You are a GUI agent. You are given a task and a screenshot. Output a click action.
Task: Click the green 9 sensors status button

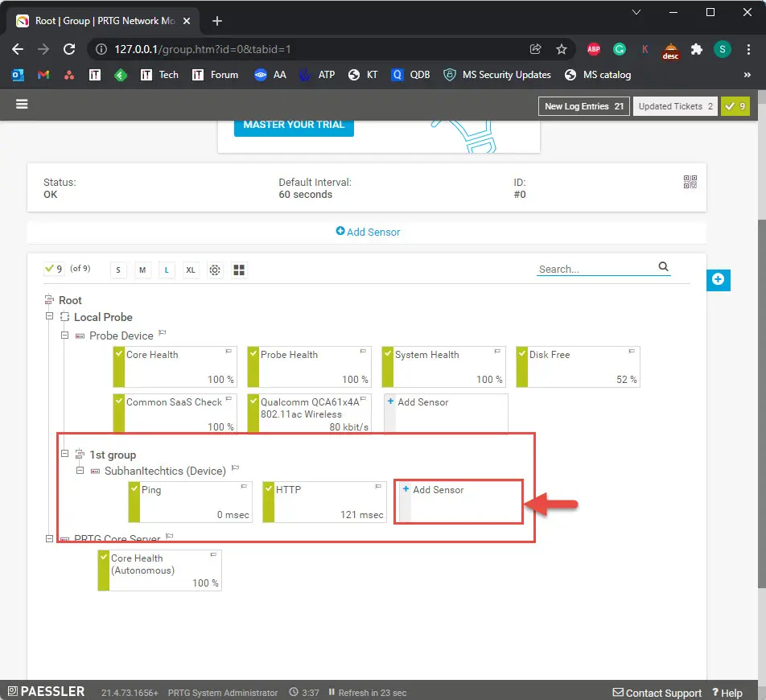click(735, 106)
